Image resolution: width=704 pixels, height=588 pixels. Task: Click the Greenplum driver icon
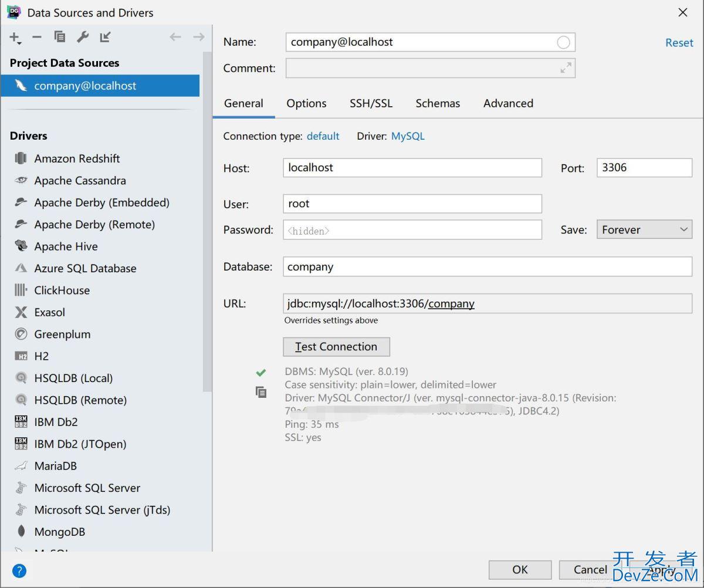(x=21, y=334)
